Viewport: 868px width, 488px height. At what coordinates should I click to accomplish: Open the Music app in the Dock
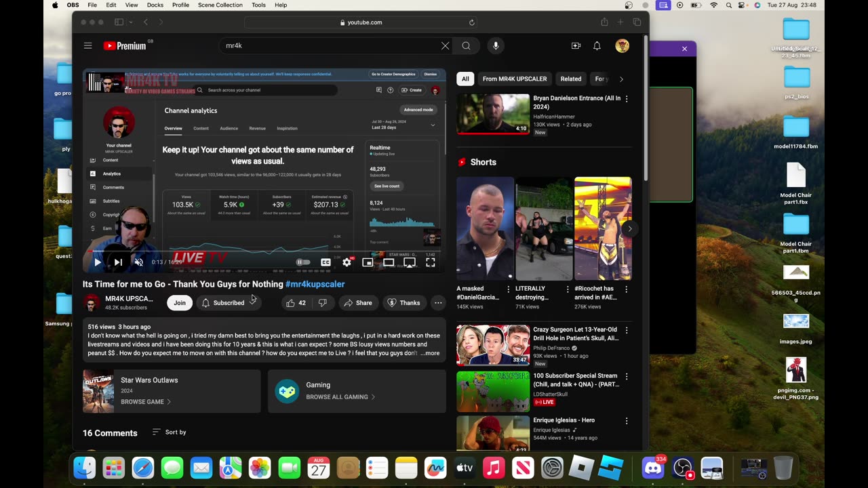[x=494, y=468]
